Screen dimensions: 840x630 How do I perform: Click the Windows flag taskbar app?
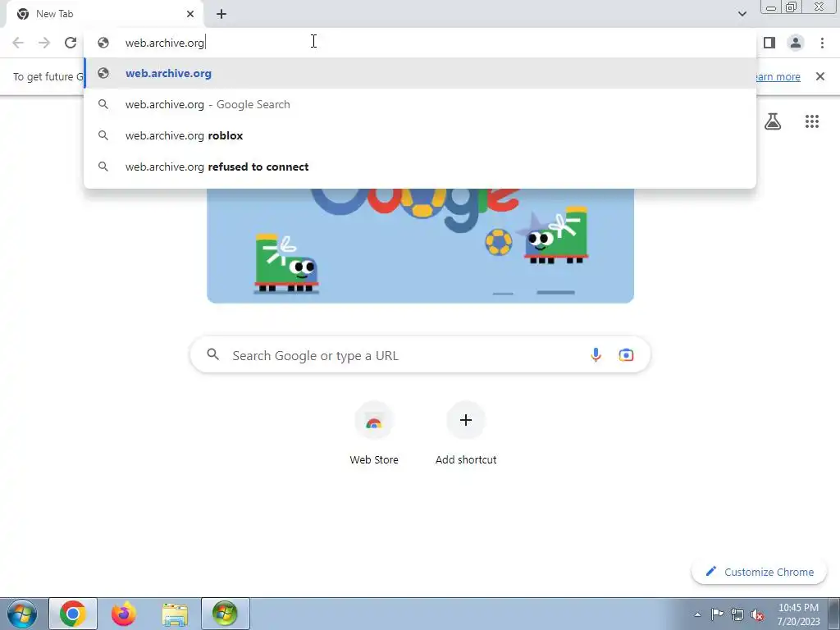point(225,614)
